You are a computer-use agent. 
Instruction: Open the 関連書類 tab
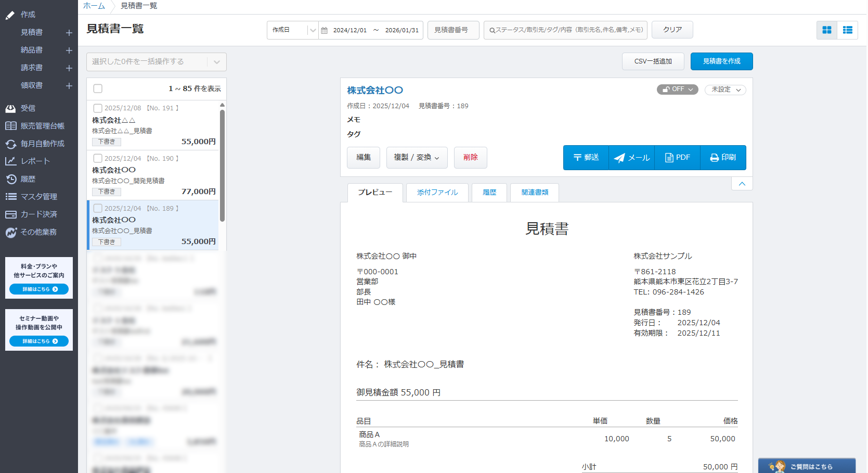[535, 193]
